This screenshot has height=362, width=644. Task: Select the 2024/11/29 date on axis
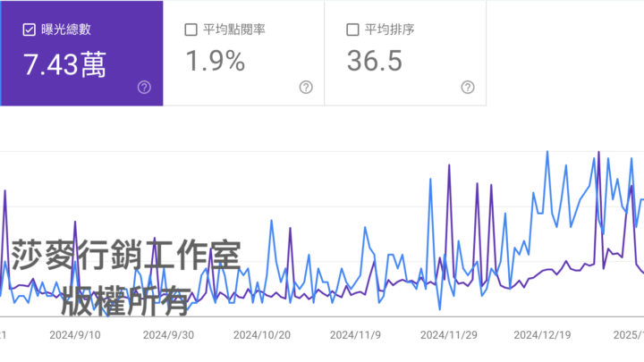coord(449,335)
